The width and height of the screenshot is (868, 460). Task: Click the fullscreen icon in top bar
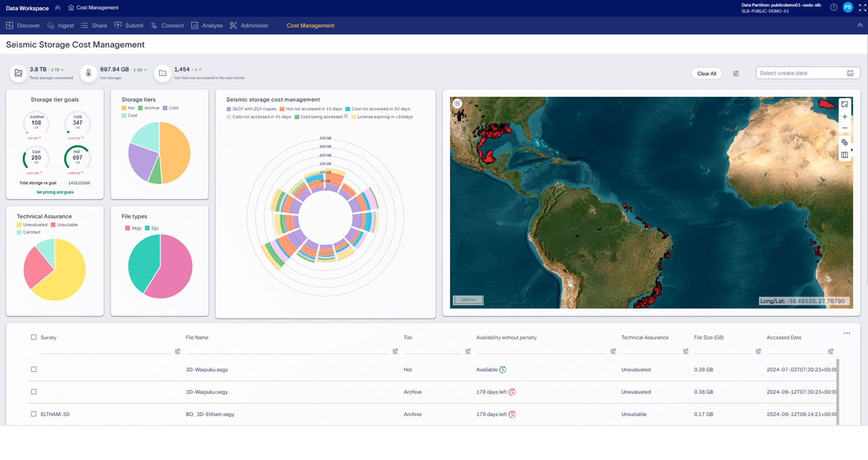pyautogui.click(x=862, y=8)
